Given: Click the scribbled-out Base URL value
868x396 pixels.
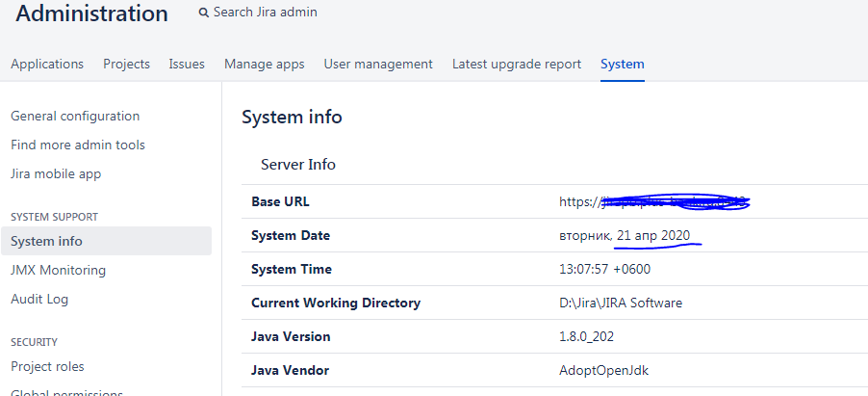Looking at the screenshot, I should click(x=654, y=202).
